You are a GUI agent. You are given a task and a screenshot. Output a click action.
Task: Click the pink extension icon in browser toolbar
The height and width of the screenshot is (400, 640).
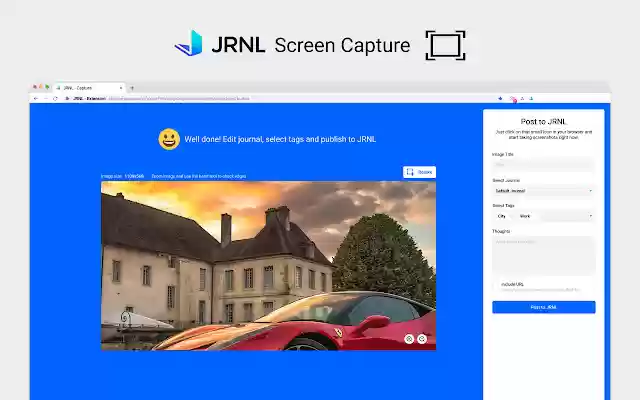point(513,99)
